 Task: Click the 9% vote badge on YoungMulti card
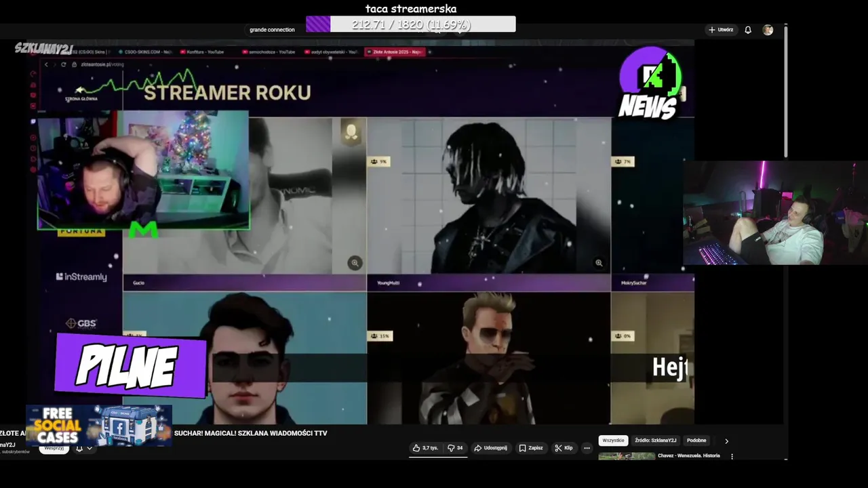point(379,161)
